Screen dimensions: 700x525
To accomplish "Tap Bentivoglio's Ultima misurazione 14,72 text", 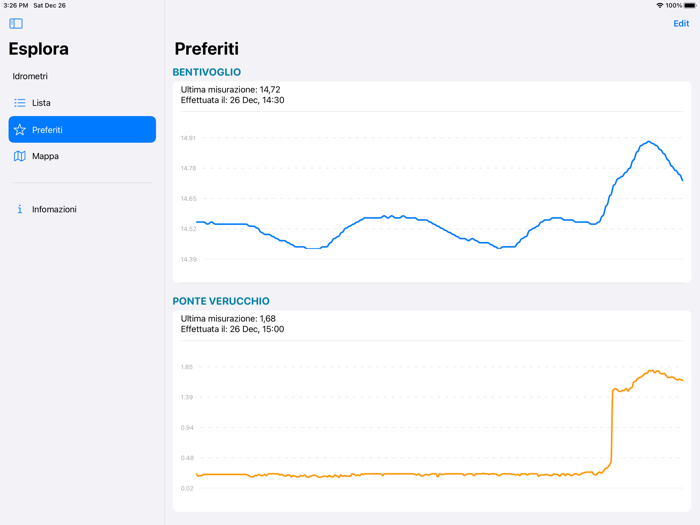I will (231, 90).
